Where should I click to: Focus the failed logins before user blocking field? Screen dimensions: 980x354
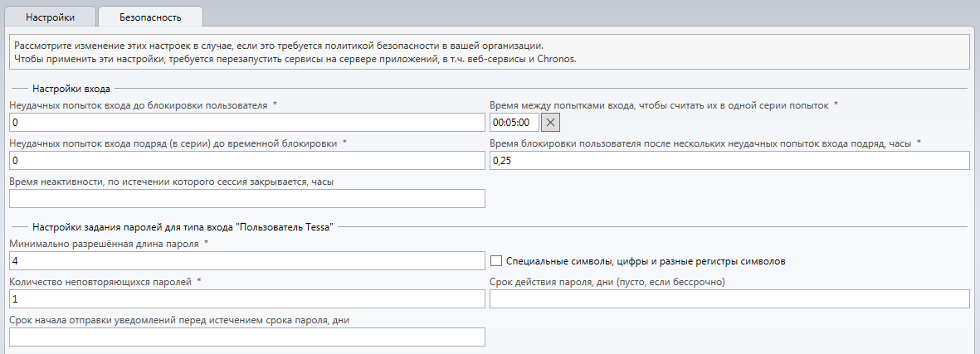246,123
